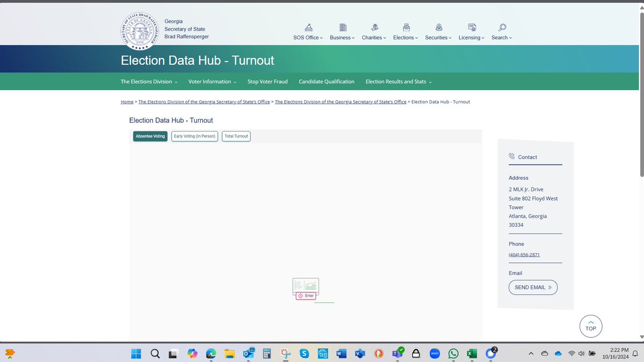Viewport: 644px width, 362px height.
Task: Expand the Election Results and Stats dropdown
Action: click(x=398, y=82)
